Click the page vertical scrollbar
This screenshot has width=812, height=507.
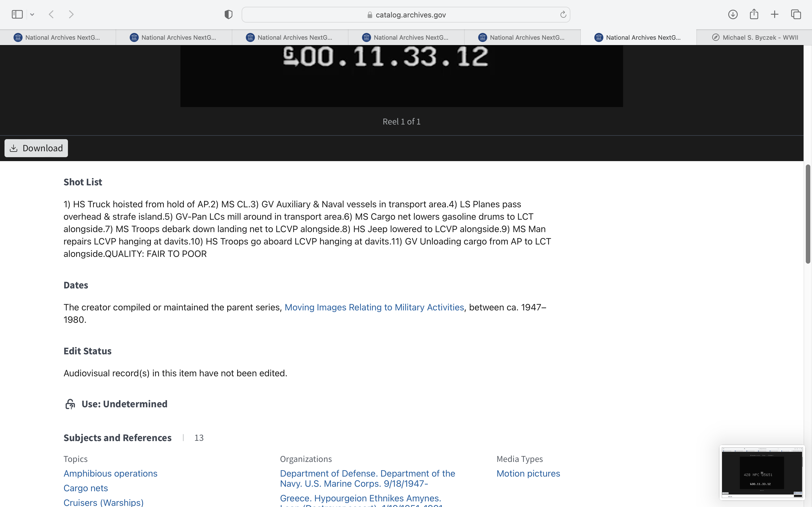[x=808, y=215]
